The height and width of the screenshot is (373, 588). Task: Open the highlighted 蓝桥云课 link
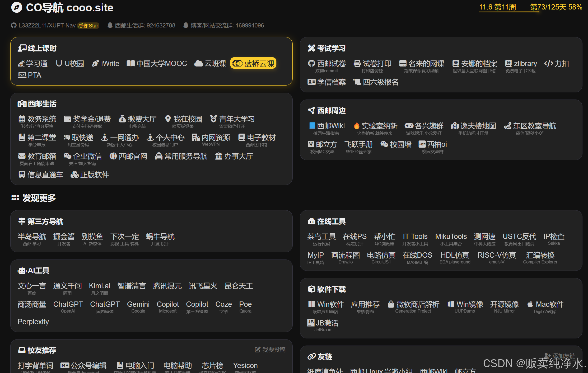coord(253,64)
